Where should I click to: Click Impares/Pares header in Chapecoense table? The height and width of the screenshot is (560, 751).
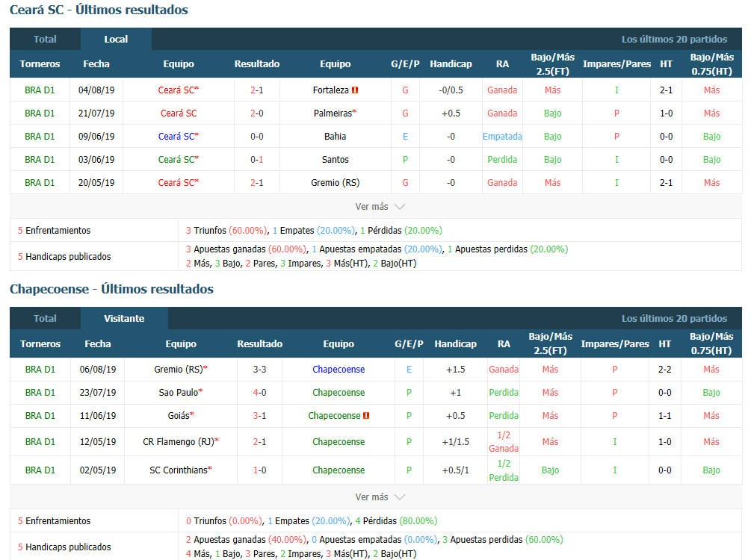(615, 343)
